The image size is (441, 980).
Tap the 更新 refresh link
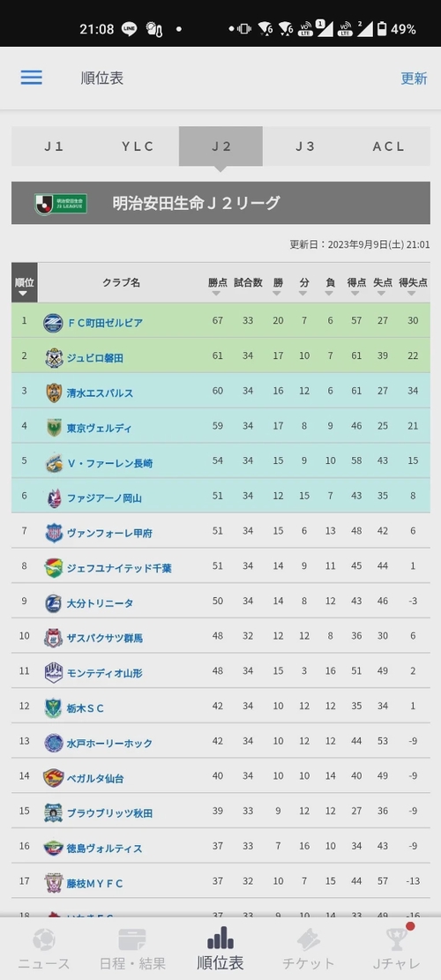[414, 79]
